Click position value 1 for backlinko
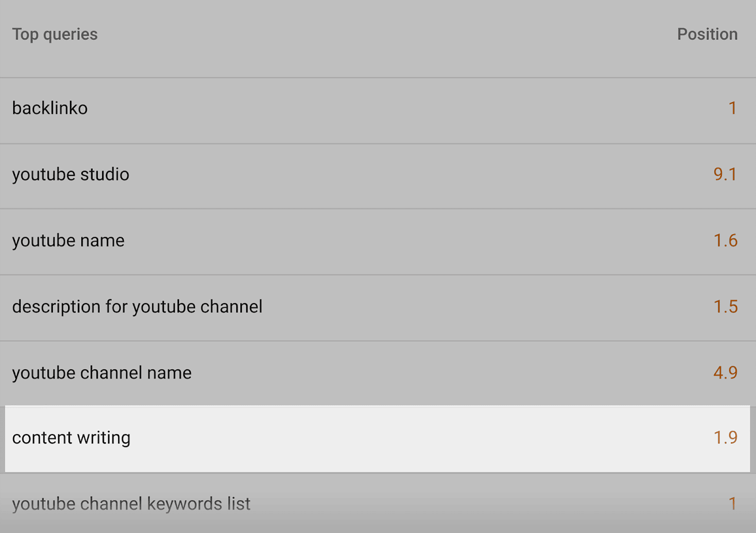This screenshot has height=533, width=756. (x=732, y=108)
